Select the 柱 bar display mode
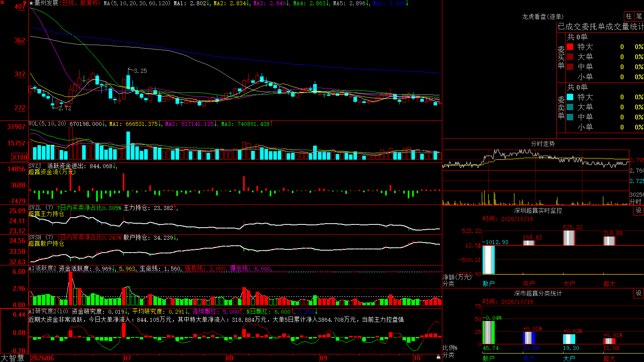The height and width of the screenshot is (362, 644). (x=629, y=16)
